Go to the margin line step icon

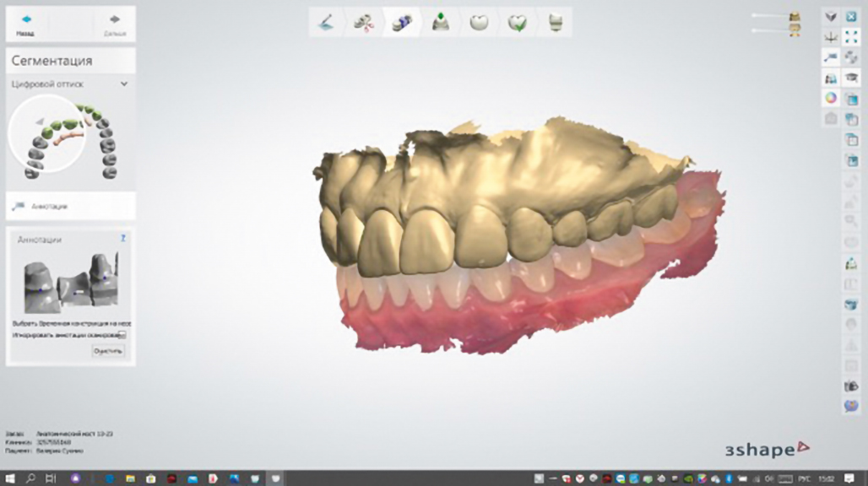click(x=440, y=23)
